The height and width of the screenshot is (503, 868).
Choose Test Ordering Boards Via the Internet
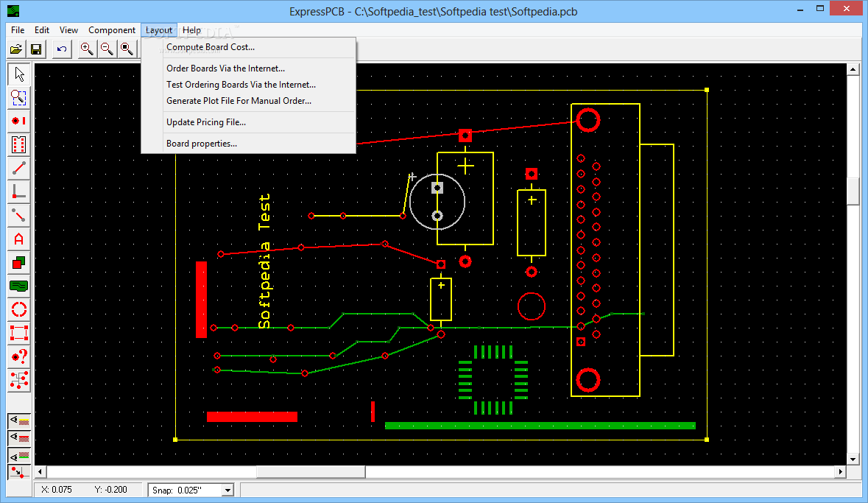click(x=249, y=84)
